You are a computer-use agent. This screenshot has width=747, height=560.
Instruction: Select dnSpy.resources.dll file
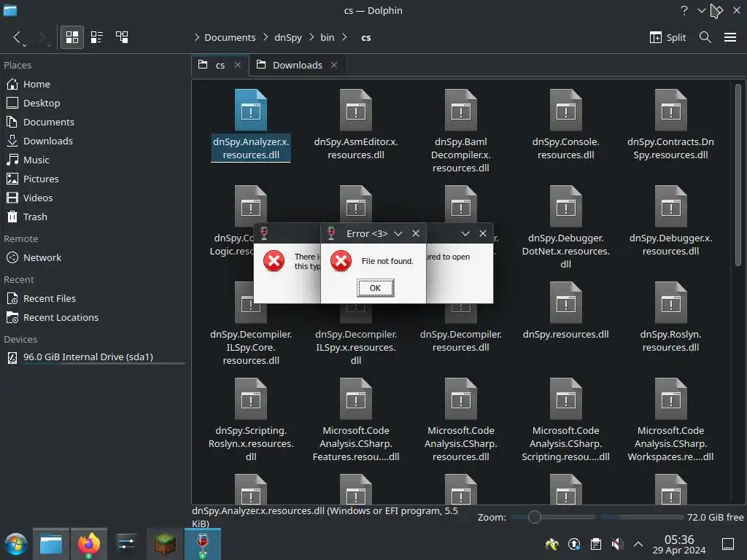tap(565, 311)
